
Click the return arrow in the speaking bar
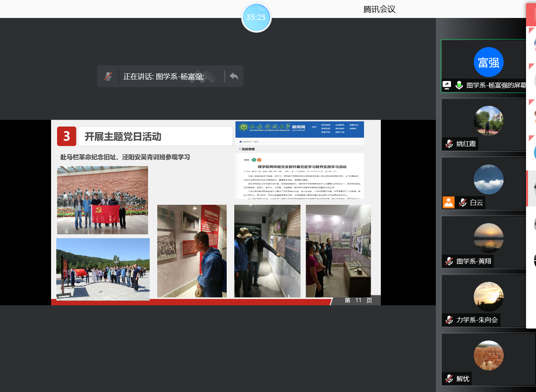[x=234, y=76]
